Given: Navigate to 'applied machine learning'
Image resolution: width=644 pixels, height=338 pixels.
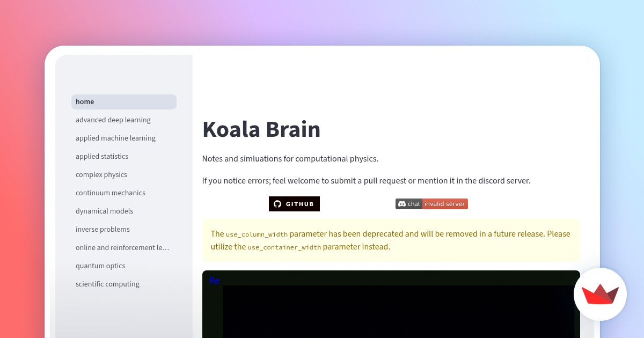Looking at the screenshot, I should pyautogui.click(x=115, y=138).
